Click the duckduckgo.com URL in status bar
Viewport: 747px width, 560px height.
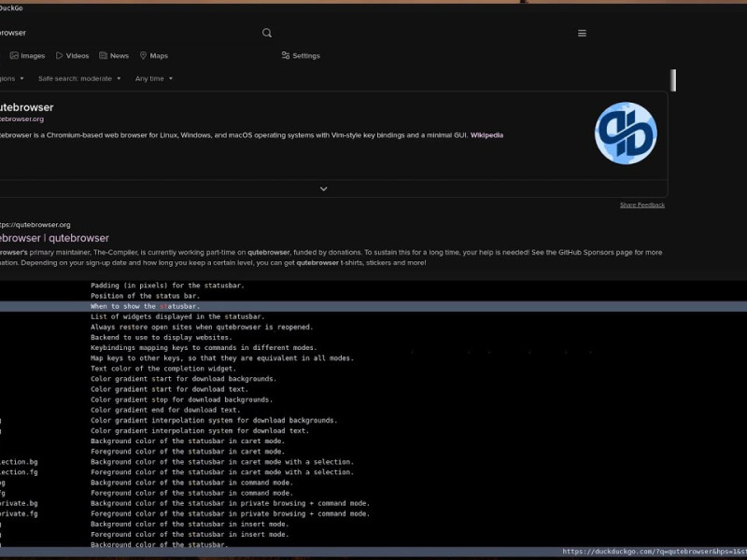click(655, 552)
